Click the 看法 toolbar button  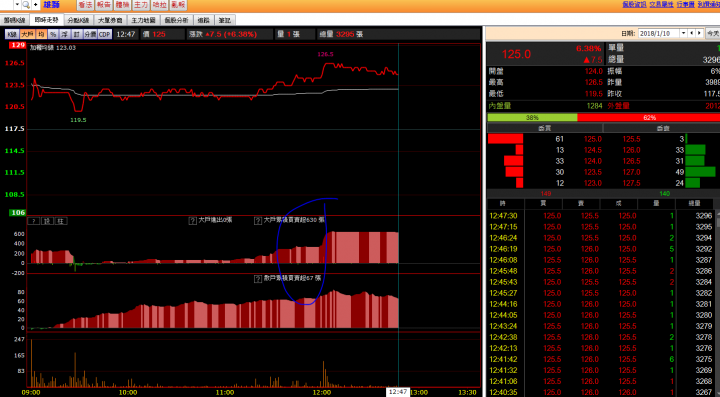coord(84,5)
